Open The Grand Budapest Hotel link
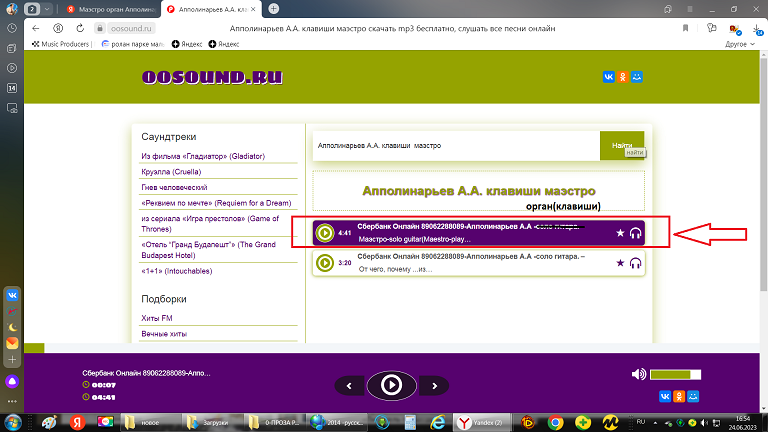 click(209, 250)
